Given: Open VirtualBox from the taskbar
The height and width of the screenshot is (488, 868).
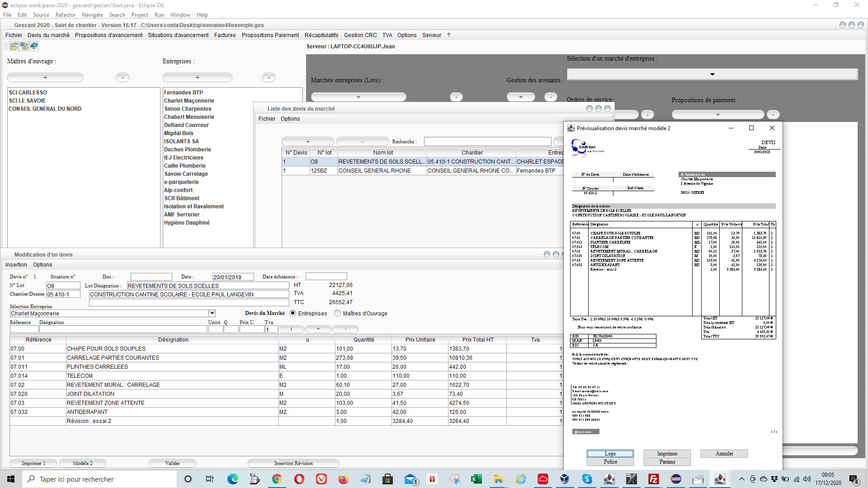Looking at the screenshot, I should point(565,479).
